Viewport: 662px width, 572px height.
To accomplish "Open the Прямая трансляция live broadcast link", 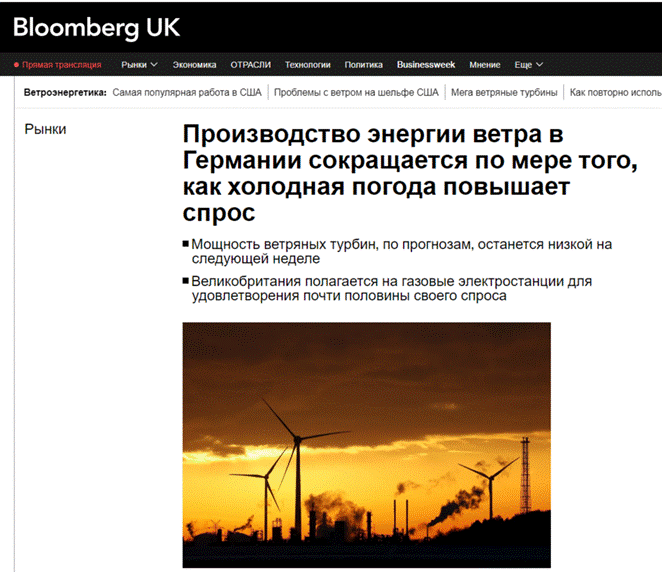I will 61,65.
